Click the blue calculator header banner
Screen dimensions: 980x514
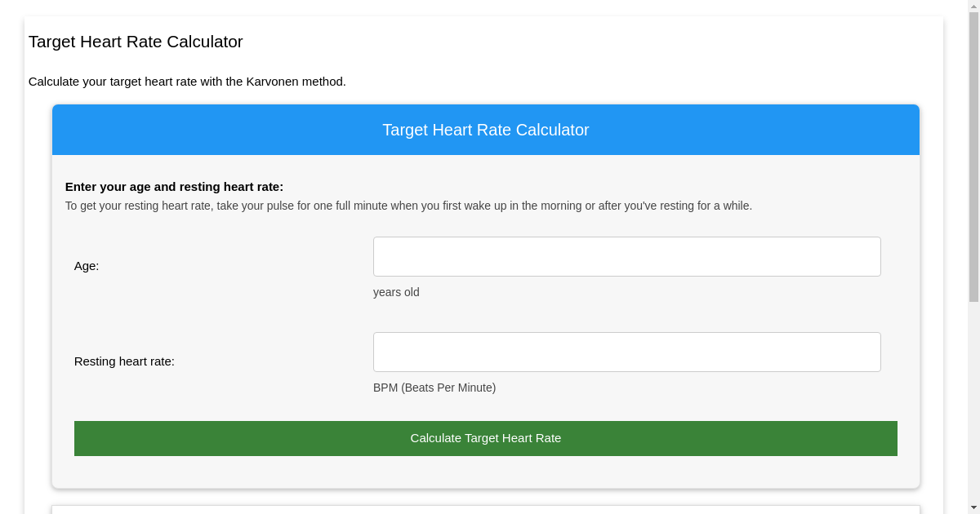(486, 130)
